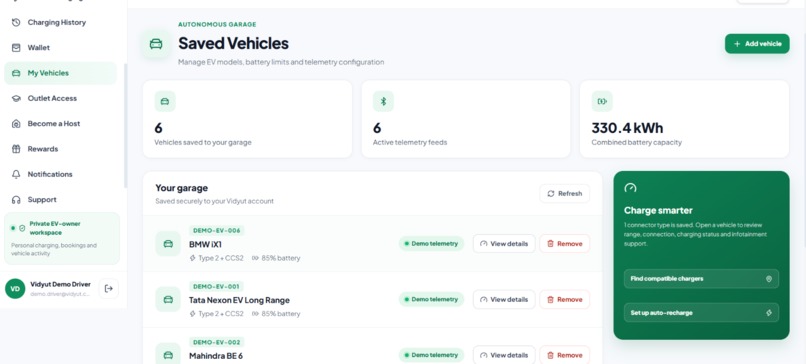
Task: View details for BMW iX1
Action: 504,244
